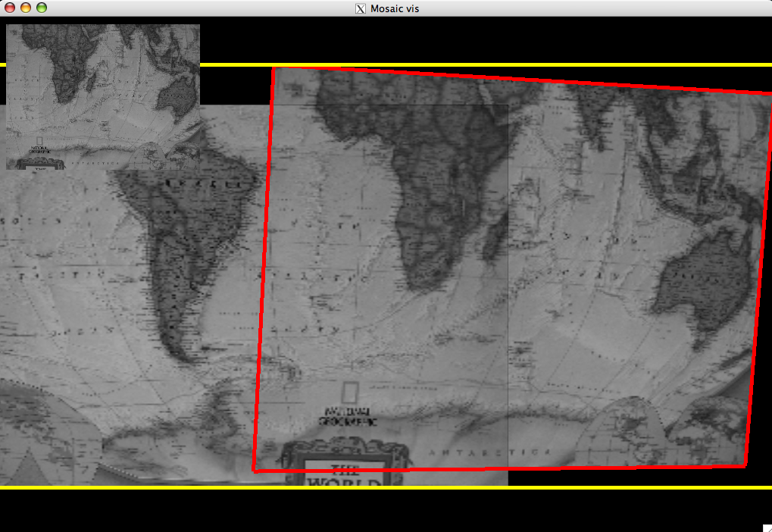Image resolution: width=772 pixels, height=532 pixels.
Task: Click the Mosaic vis title text
Action: click(x=395, y=8)
